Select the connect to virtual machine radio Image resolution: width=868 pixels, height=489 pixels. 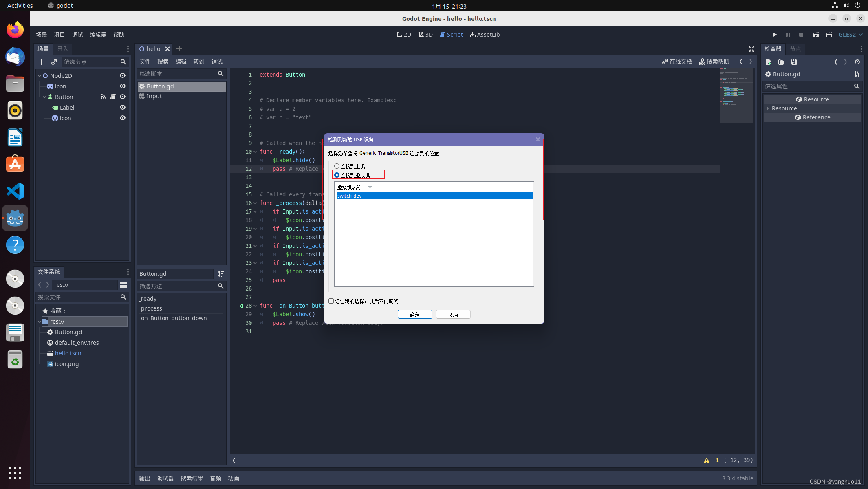point(337,175)
